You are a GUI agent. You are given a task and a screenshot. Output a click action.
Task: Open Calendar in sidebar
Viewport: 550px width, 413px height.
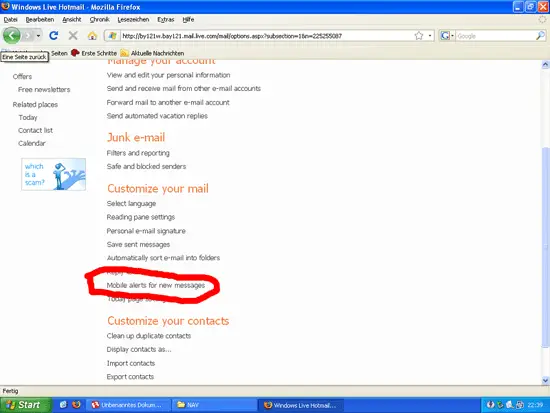tap(32, 143)
